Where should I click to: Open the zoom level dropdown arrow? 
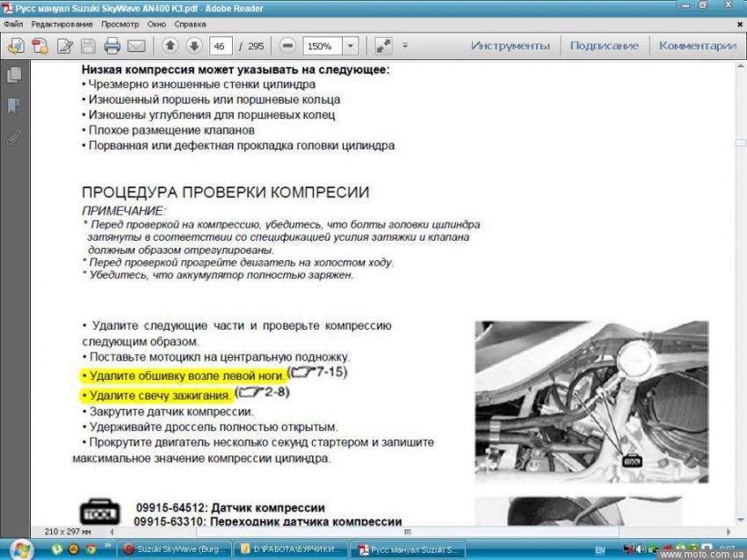[350, 46]
